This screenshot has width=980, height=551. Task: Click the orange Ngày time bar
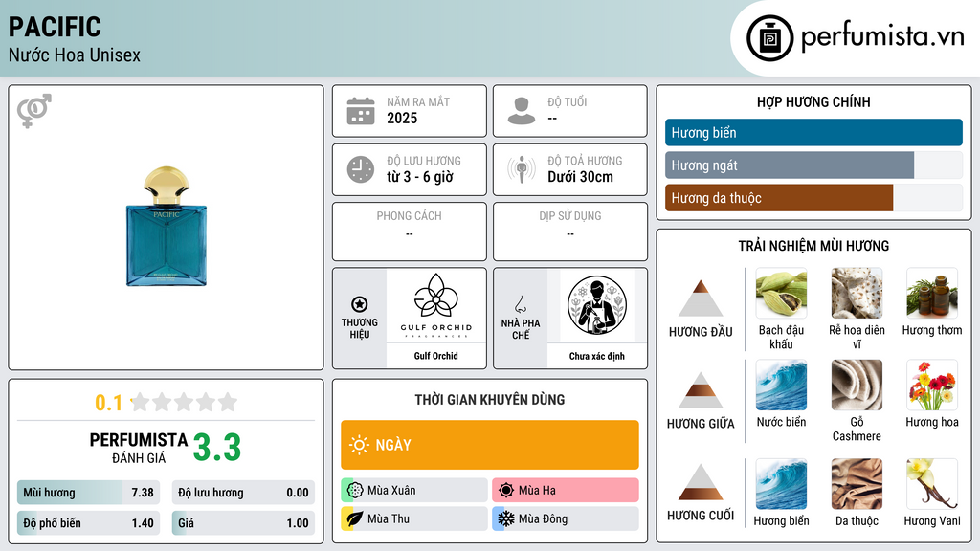pyautogui.click(x=490, y=445)
